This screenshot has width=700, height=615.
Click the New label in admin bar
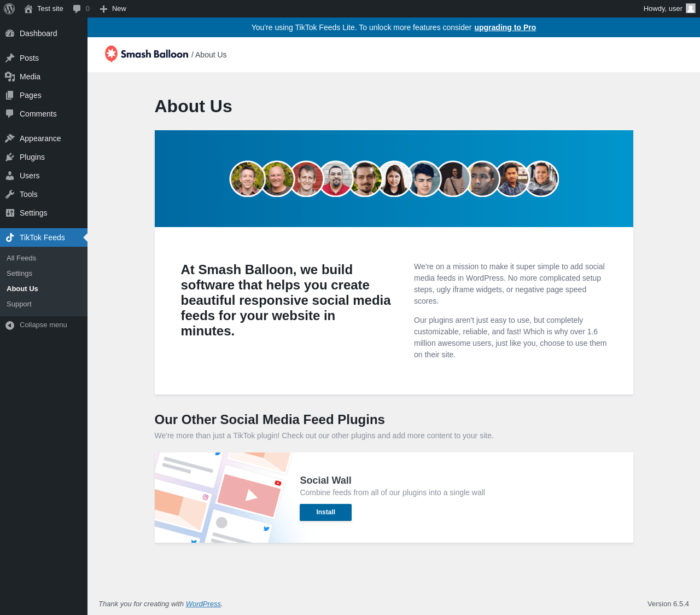click(119, 9)
